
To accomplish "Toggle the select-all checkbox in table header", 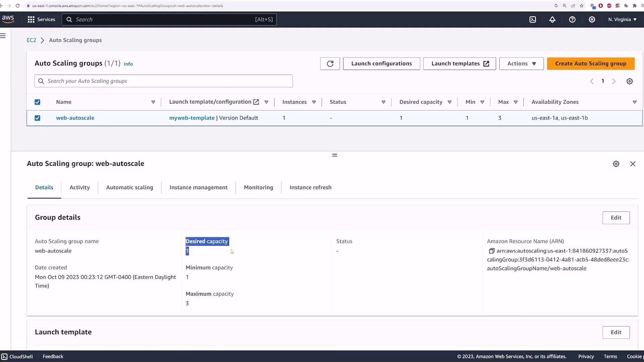I will tap(38, 102).
